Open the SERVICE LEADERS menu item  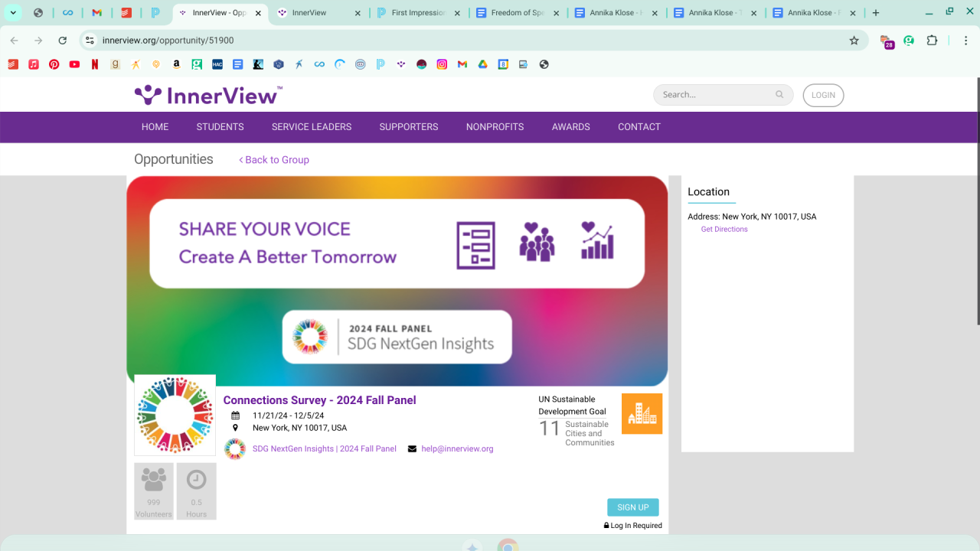click(312, 127)
